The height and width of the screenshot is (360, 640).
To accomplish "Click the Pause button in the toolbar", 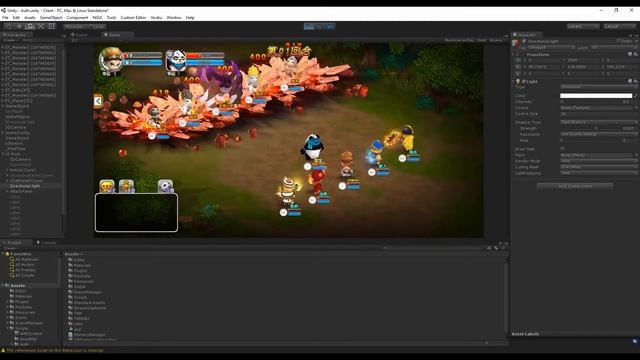I will [x=320, y=27].
